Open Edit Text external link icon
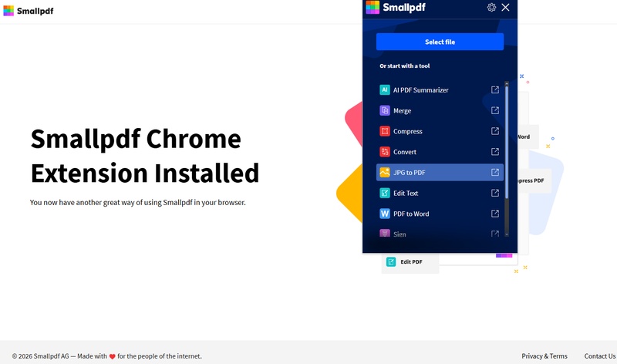Screen dimensions: 617x364 (495, 193)
